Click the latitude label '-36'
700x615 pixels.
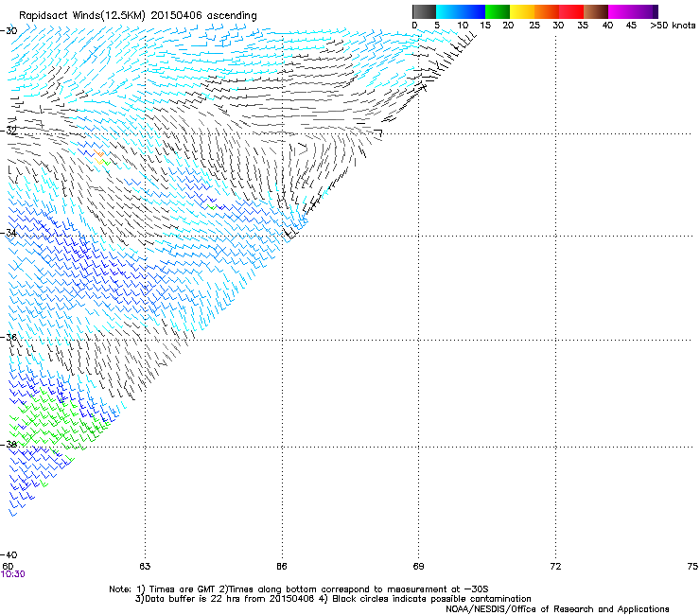tap(9, 337)
